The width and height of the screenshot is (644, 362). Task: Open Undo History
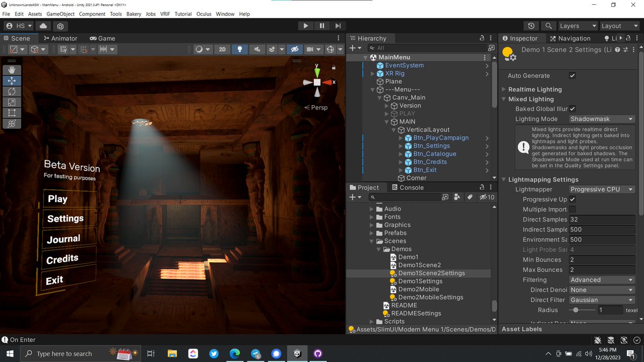pos(531,26)
